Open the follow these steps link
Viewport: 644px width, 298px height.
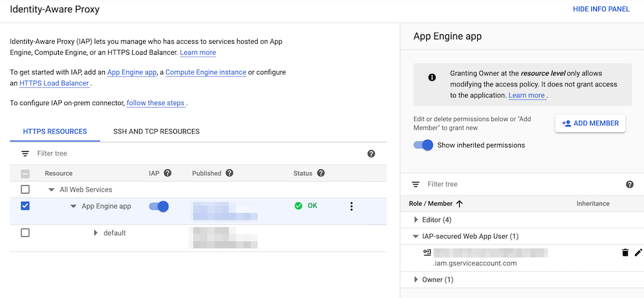tap(156, 103)
